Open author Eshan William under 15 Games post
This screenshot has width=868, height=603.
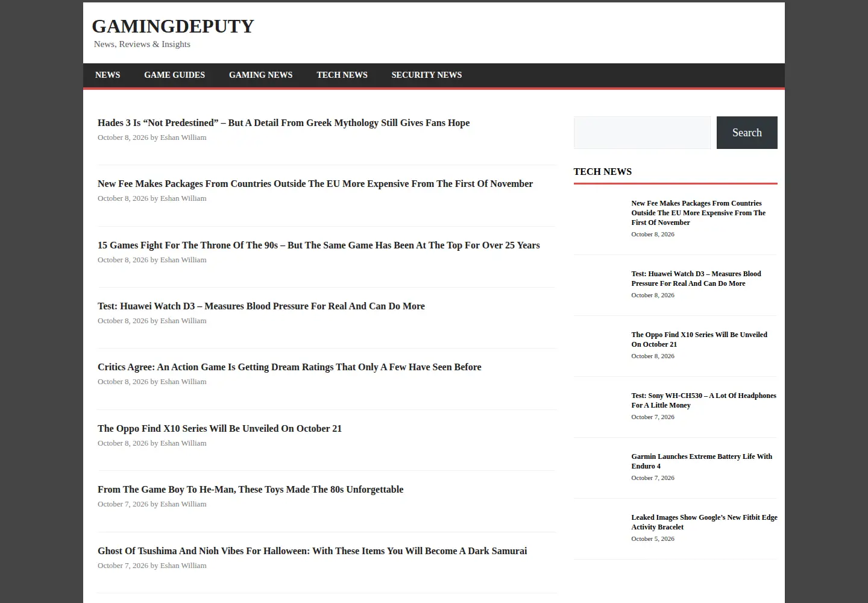click(183, 260)
